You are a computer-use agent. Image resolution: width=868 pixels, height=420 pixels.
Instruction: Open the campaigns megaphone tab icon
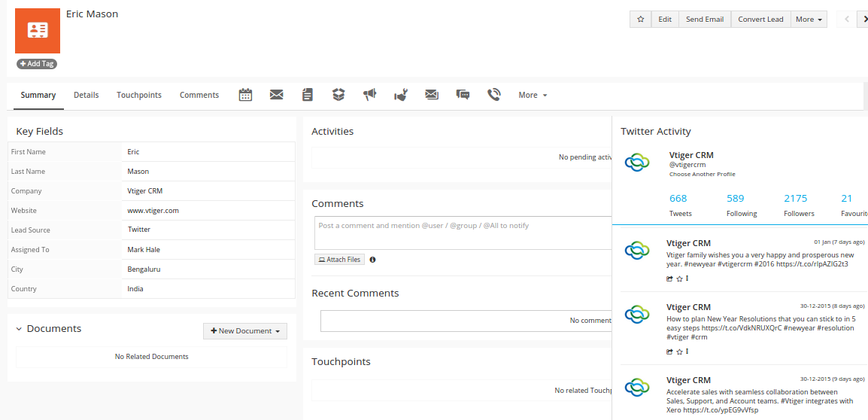coord(369,95)
